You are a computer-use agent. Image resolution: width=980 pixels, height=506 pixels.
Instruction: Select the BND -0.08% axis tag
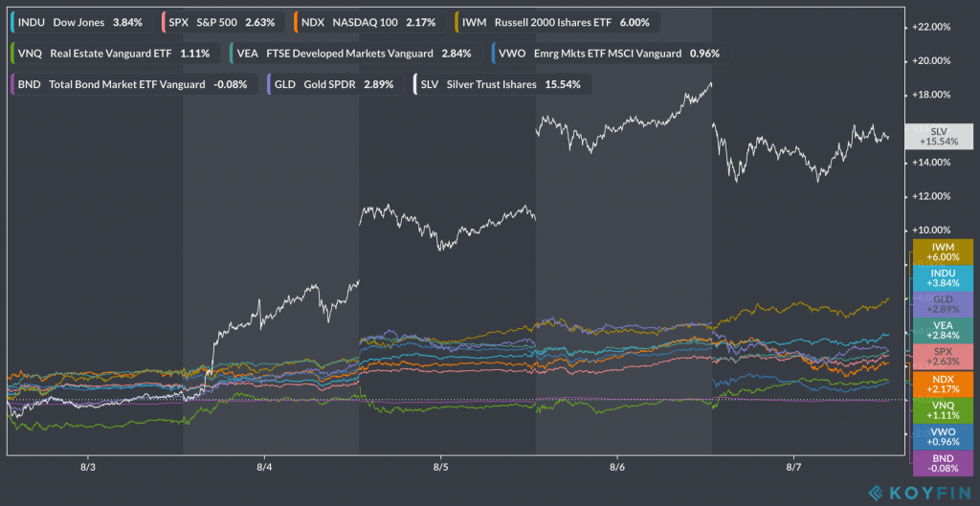point(942,464)
